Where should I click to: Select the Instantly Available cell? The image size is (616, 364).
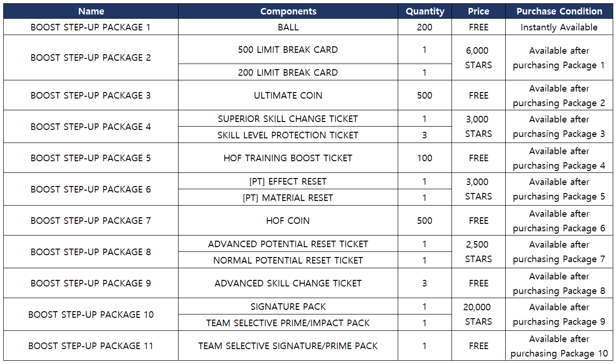point(559,27)
